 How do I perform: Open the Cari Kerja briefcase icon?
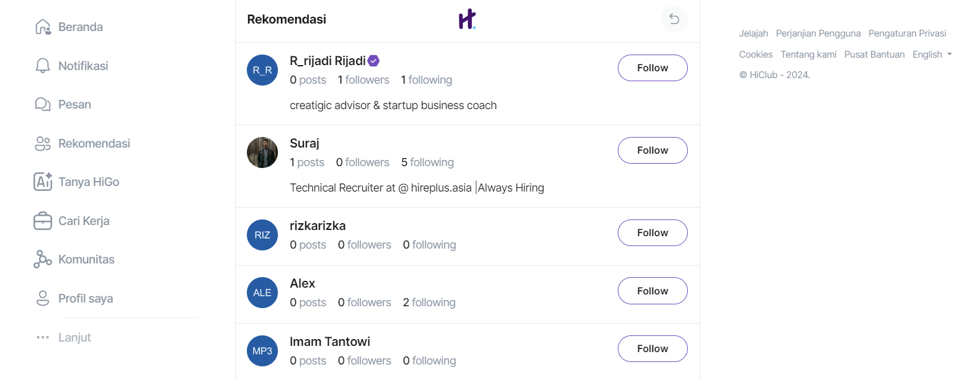pos(43,221)
